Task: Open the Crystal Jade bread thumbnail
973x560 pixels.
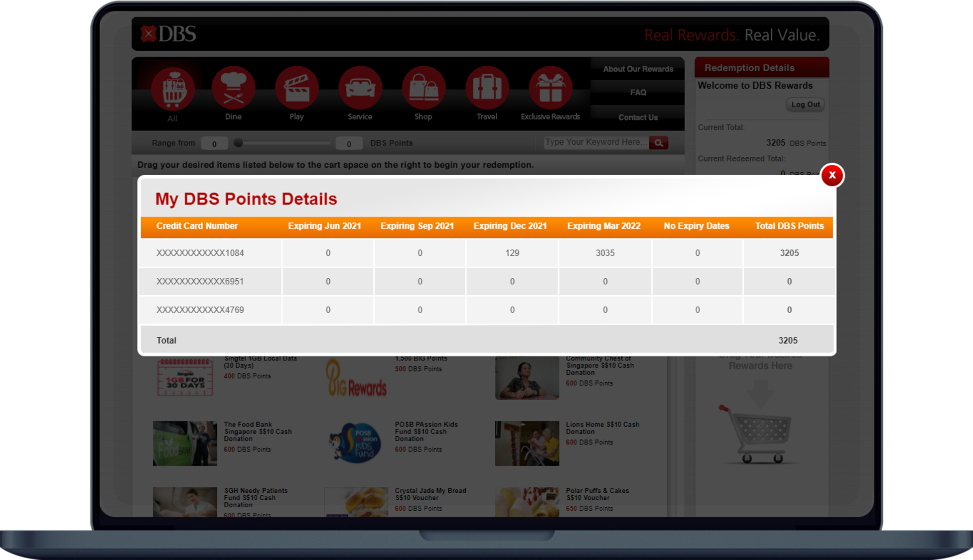Action: point(356,502)
